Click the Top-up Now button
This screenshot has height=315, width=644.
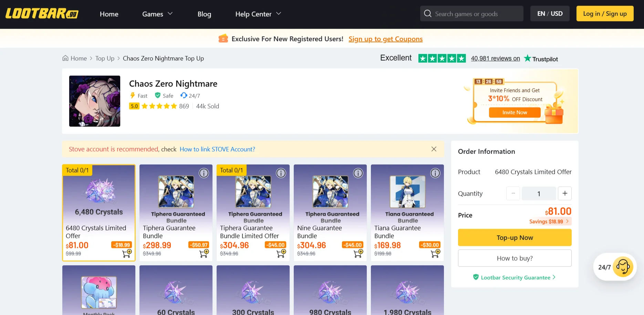click(514, 238)
